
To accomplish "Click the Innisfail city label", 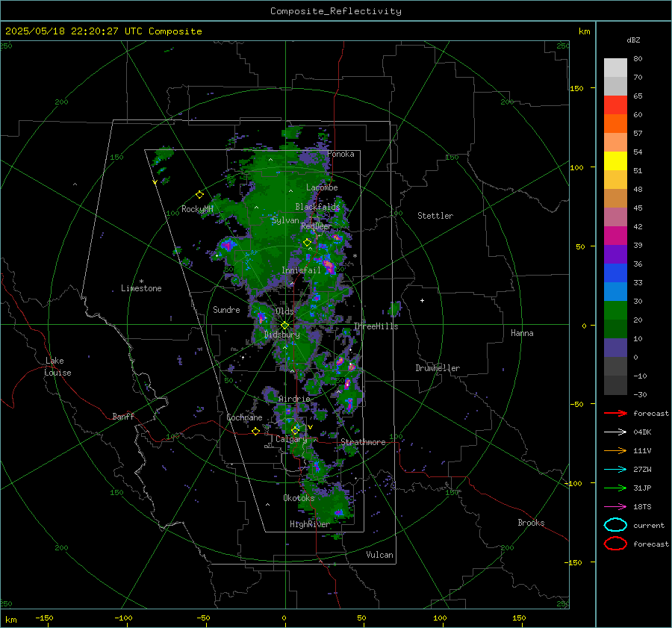I will (301, 270).
